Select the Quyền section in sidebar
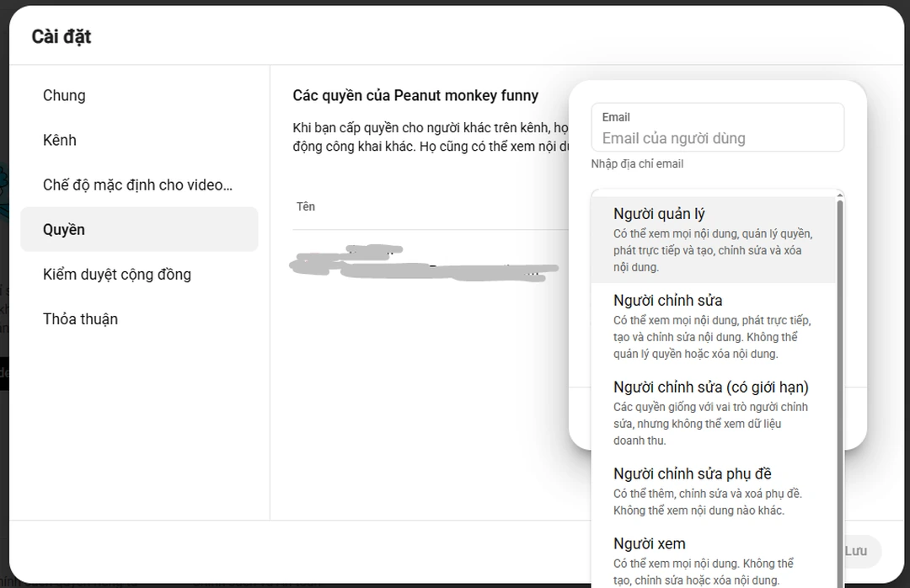This screenshot has width=910, height=588. pos(139,229)
